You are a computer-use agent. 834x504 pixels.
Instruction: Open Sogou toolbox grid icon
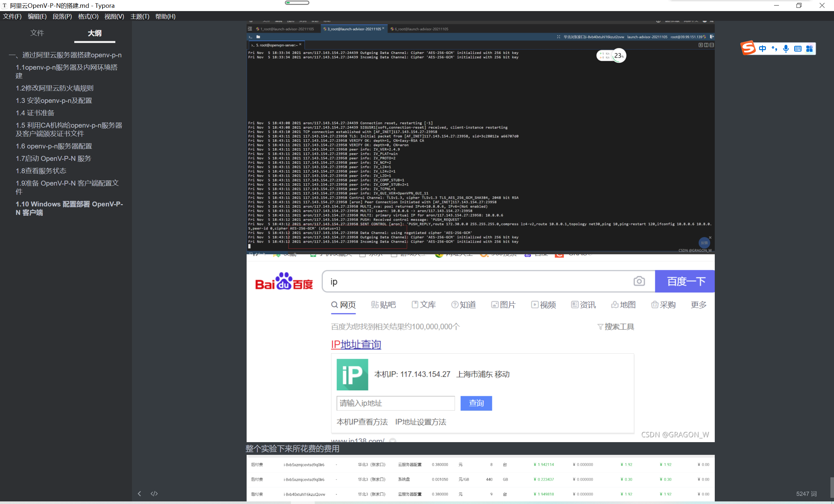tap(809, 49)
